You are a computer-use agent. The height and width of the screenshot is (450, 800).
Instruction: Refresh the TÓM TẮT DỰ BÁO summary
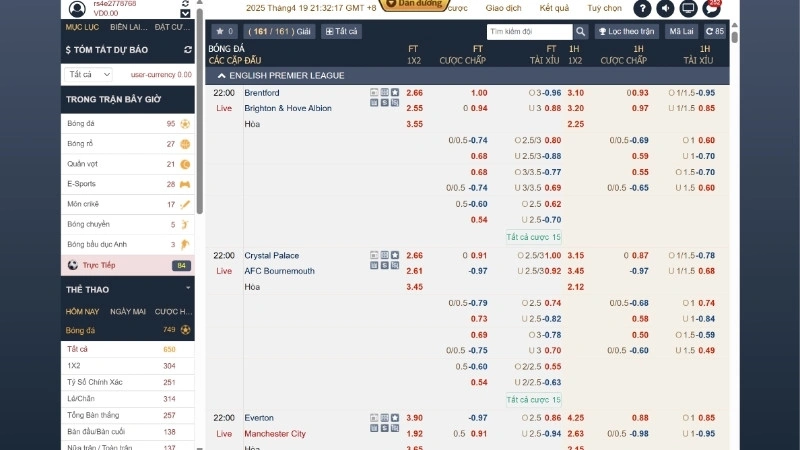point(188,49)
